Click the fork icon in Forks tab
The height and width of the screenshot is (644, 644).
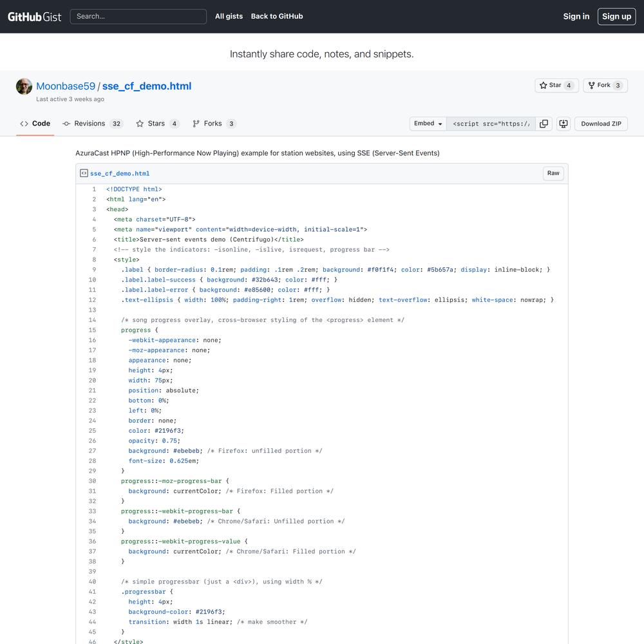point(196,124)
